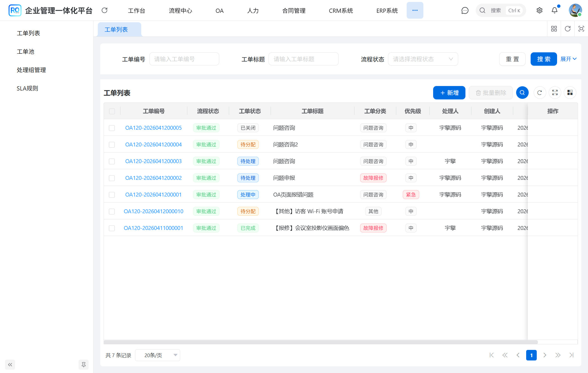Open the CRM系统 top menu

click(x=341, y=11)
